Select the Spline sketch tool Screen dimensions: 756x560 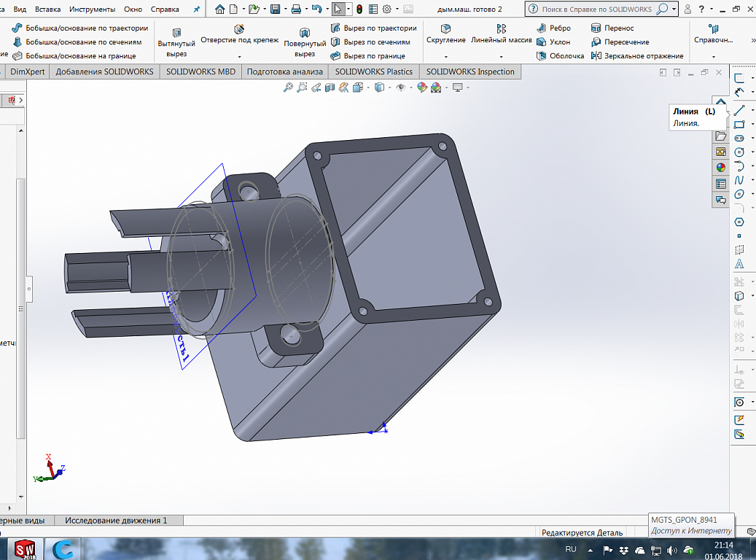tap(739, 180)
